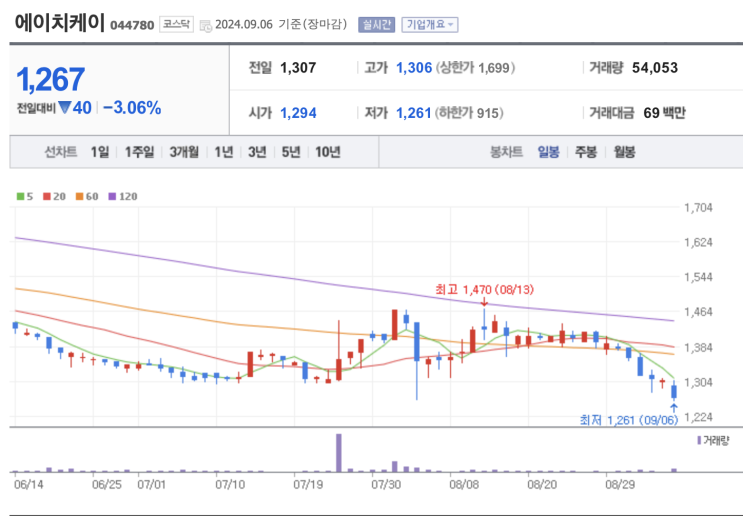The width and height of the screenshot is (743, 516).
Task: Click the 최저 1,261 (09/06) low marker
Action: [629, 420]
